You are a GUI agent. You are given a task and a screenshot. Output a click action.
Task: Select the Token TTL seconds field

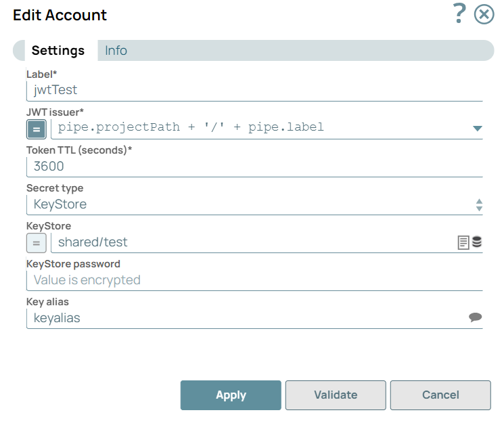point(254,167)
